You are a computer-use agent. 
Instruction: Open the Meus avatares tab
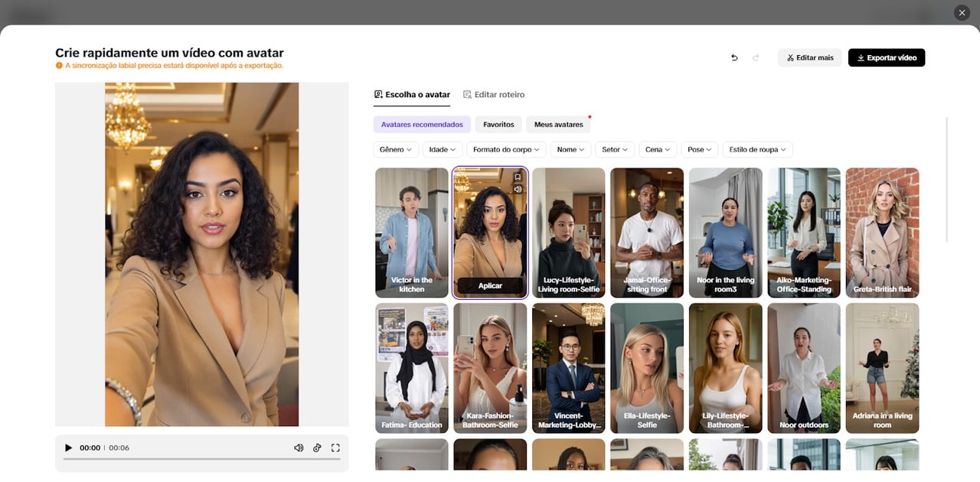[558, 125]
